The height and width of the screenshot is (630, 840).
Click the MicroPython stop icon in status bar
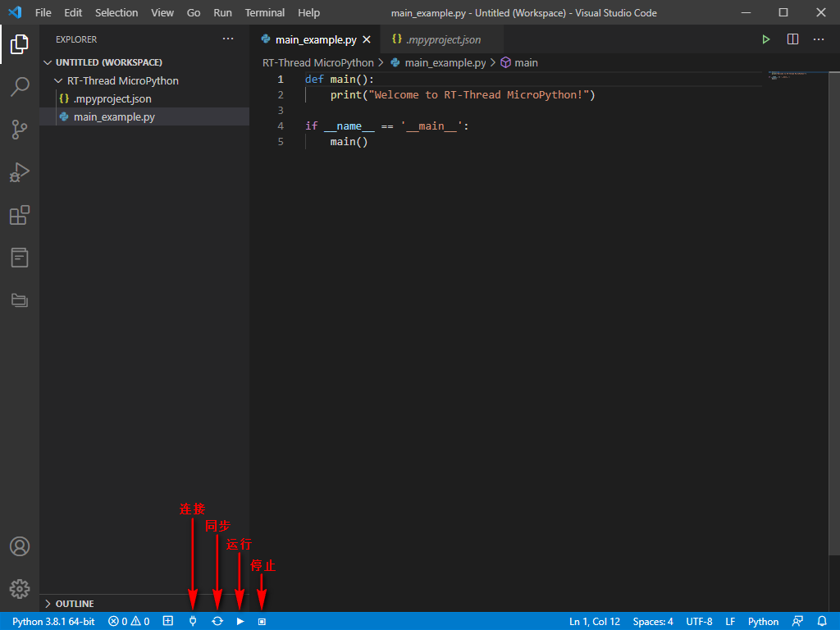pos(262,622)
